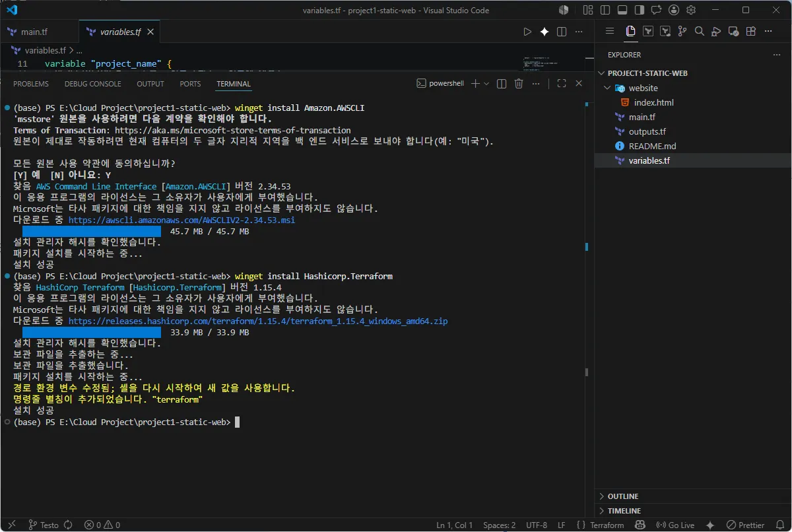The height and width of the screenshot is (532, 792).
Task: Close the terminal panel
Action: (579, 84)
